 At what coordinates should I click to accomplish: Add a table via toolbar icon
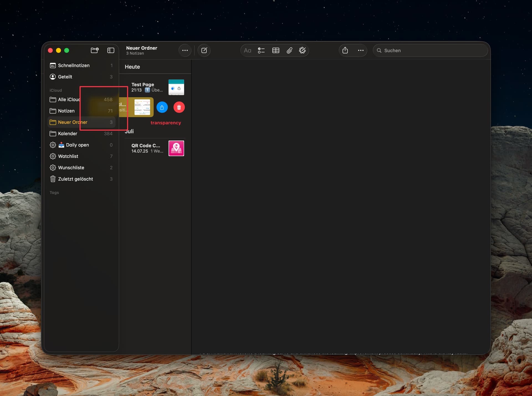(x=276, y=50)
